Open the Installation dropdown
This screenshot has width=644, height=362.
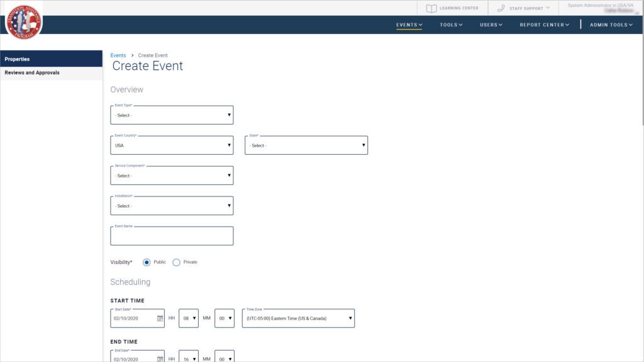[172, 206]
